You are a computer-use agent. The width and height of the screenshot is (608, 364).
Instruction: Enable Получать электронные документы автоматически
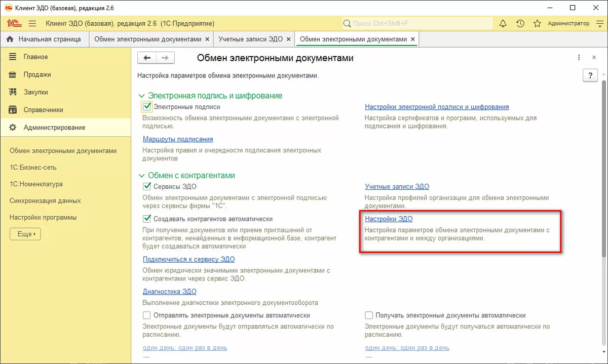(369, 315)
